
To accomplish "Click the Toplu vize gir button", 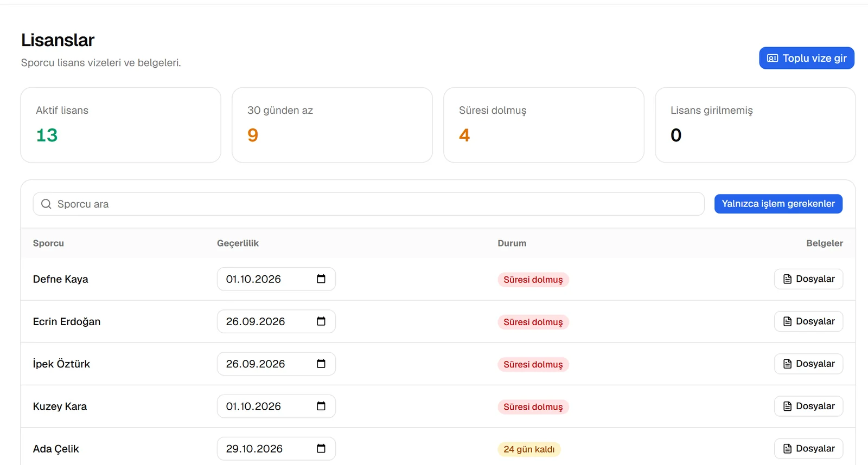I will click(806, 58).
